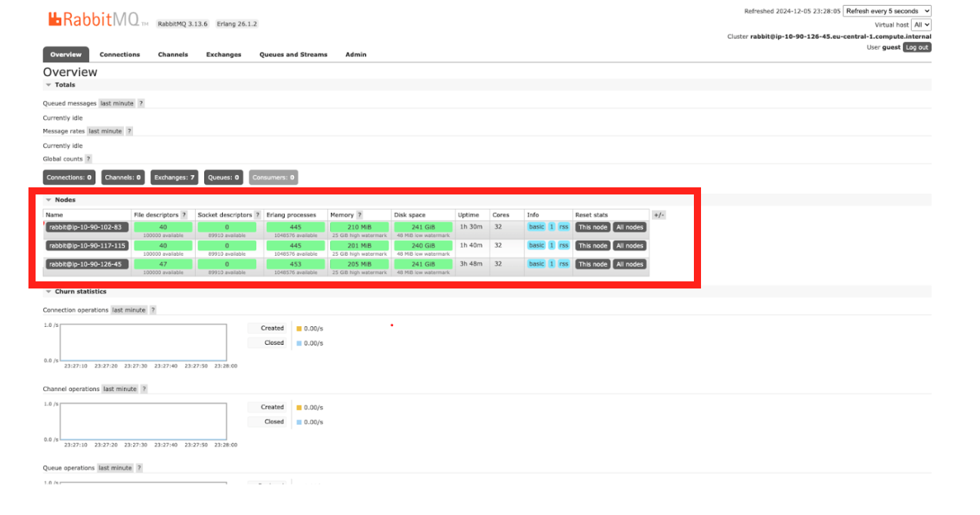Viewport: 980px width, 515px height.
Task: Open the Consumers: 0 count
Action: 273,177
